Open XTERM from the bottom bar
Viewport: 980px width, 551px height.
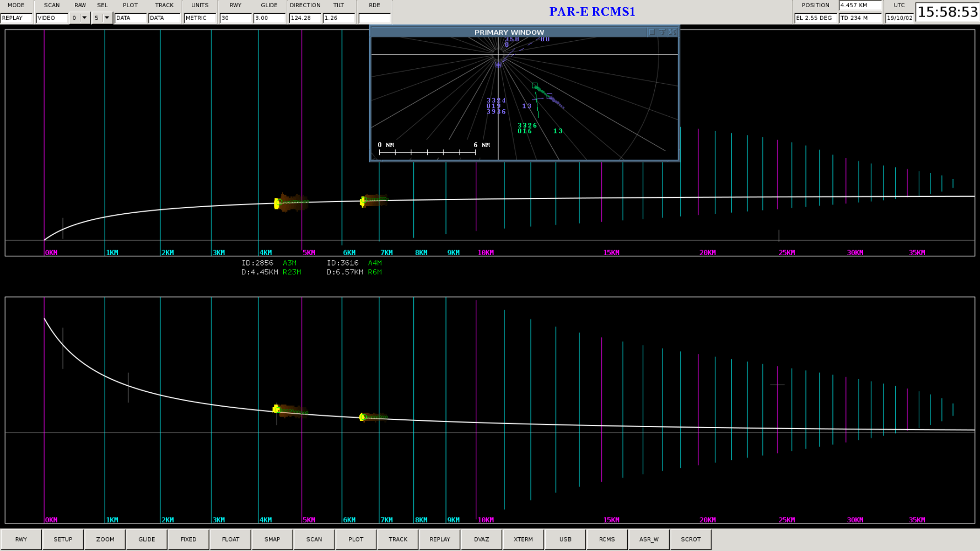click(x=524, y=539)
